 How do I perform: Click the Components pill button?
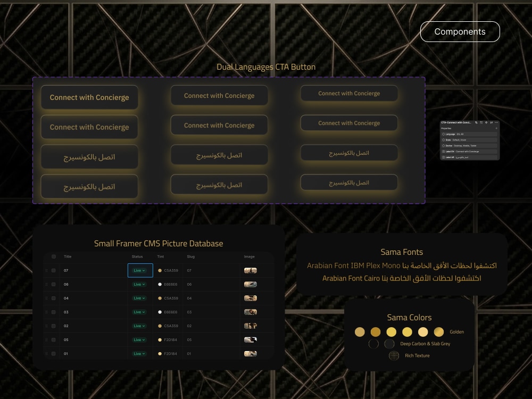pos(460,31)
